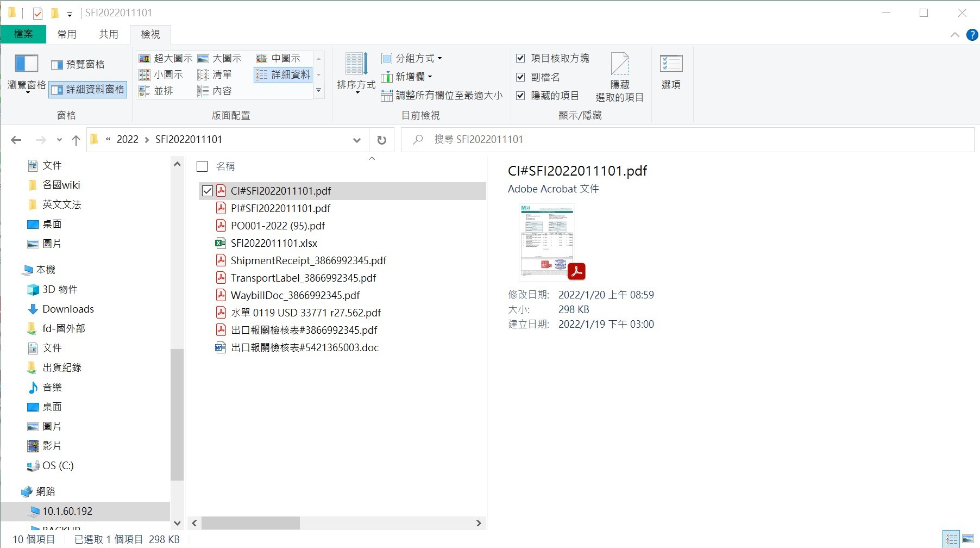
Task: Select ShipmentReceipt_3866992345.pdf
Action: click(x=309, y=260)
